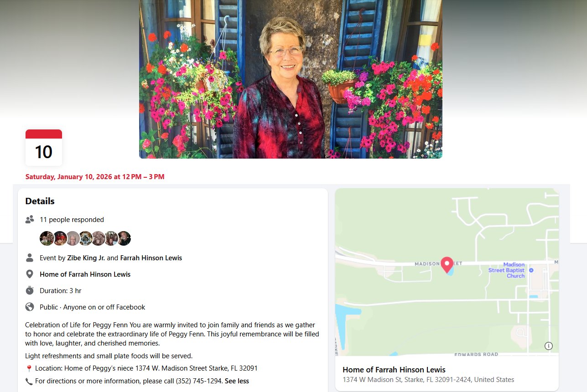The height and width of the screenshot is (392, 587).
Task: Open the map info icon
Action: click(549, 346)
